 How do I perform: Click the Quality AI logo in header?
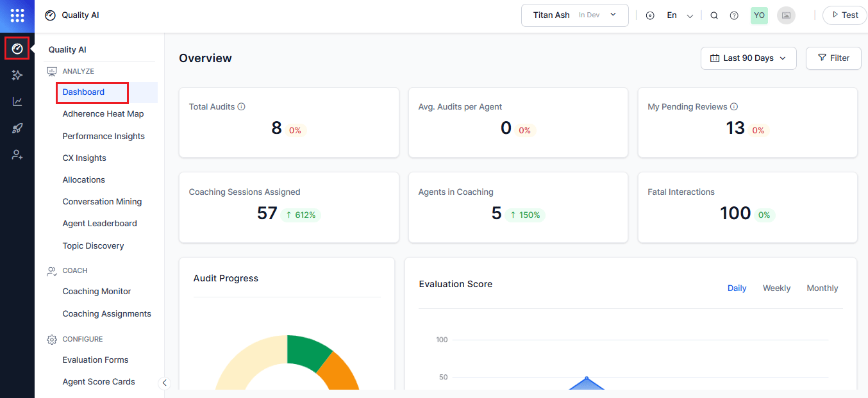click(50, 15)
